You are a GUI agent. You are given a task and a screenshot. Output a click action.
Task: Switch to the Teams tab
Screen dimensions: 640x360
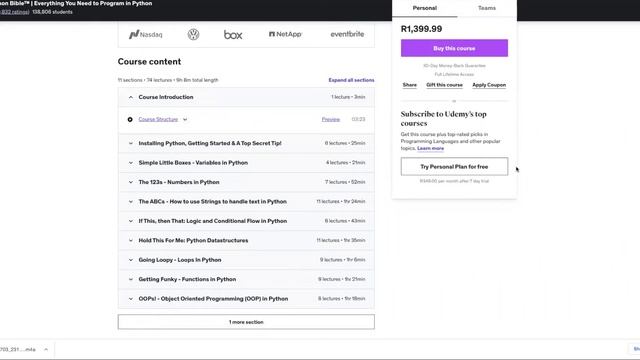click(x=487, y=8)
